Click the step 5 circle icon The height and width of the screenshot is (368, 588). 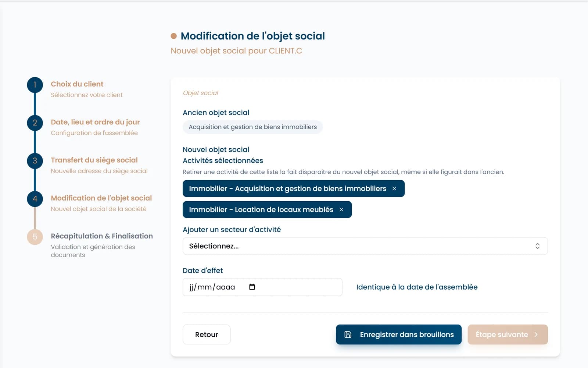tap(35, 237)
